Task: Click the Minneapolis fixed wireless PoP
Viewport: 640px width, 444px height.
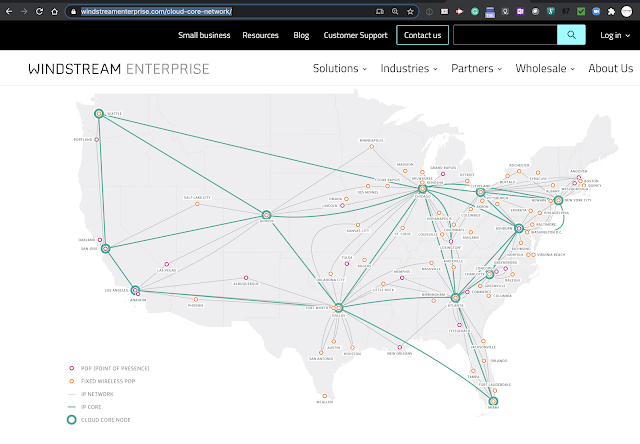Action: (371, 146)
